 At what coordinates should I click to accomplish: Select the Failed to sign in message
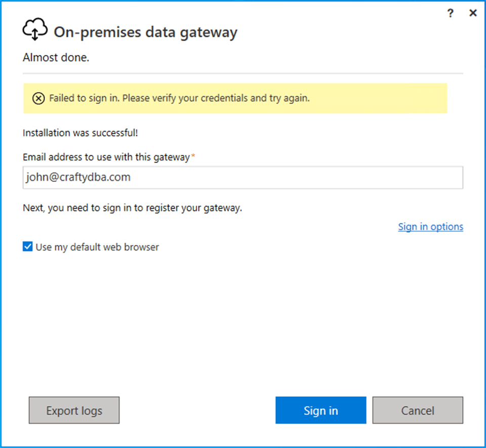coord(179,98)
